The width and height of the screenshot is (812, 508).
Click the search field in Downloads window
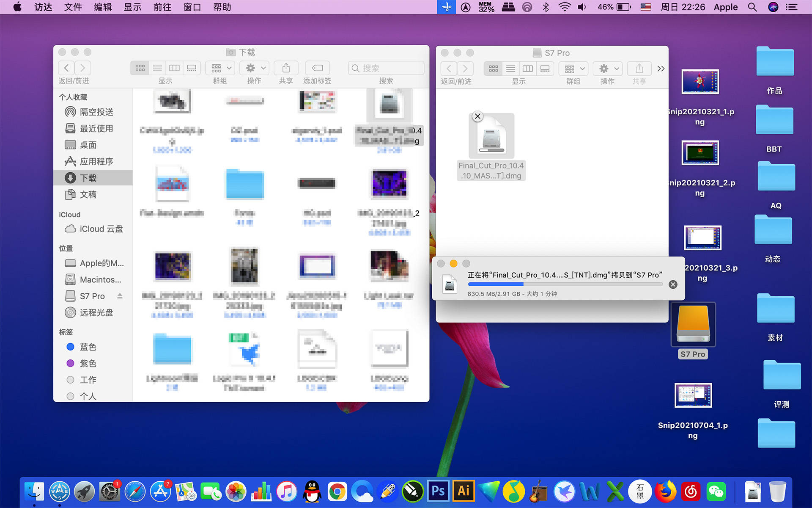(x=386, y=68)
